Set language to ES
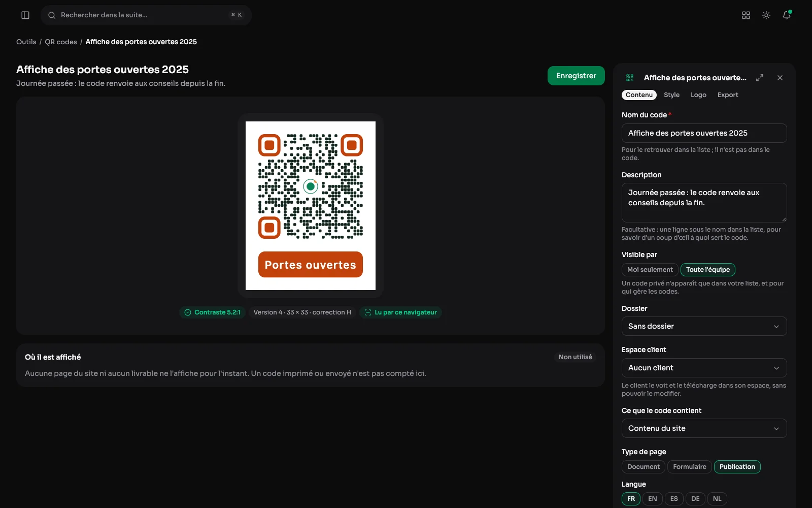Viewport: 812px width, 508px height. [674, 499]
